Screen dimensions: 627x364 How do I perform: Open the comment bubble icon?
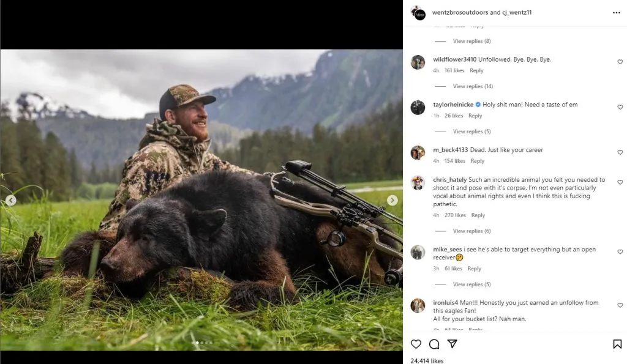[x=434, y=344]
